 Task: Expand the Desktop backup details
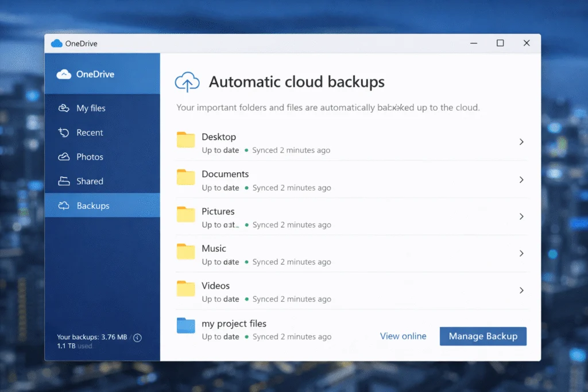(521, 142)
